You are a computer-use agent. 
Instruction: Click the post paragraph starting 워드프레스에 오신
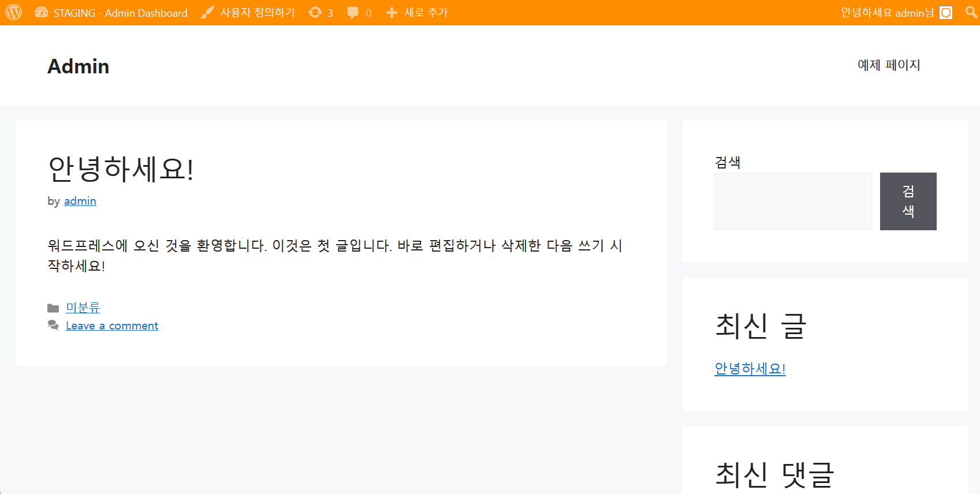335,256
